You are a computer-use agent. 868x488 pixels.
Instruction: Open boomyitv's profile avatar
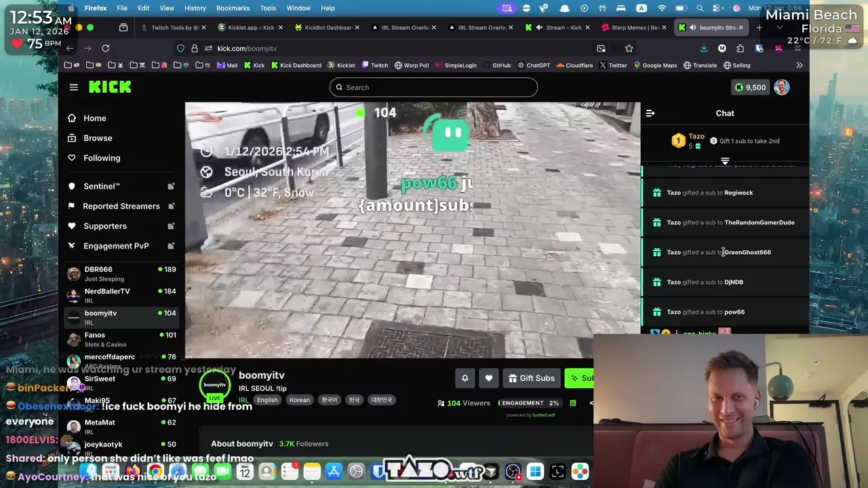coord(215,385)
